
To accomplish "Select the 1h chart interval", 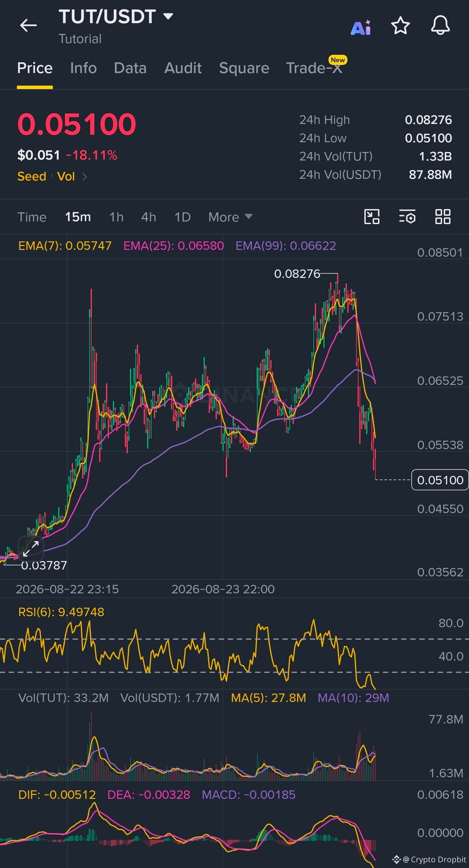I will pos(116,217).
